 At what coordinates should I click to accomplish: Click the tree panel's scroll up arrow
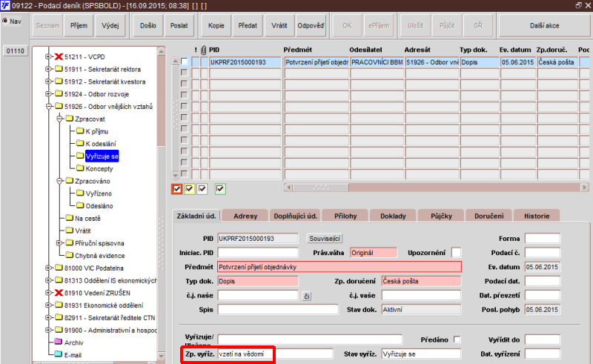tap(161, 50)
